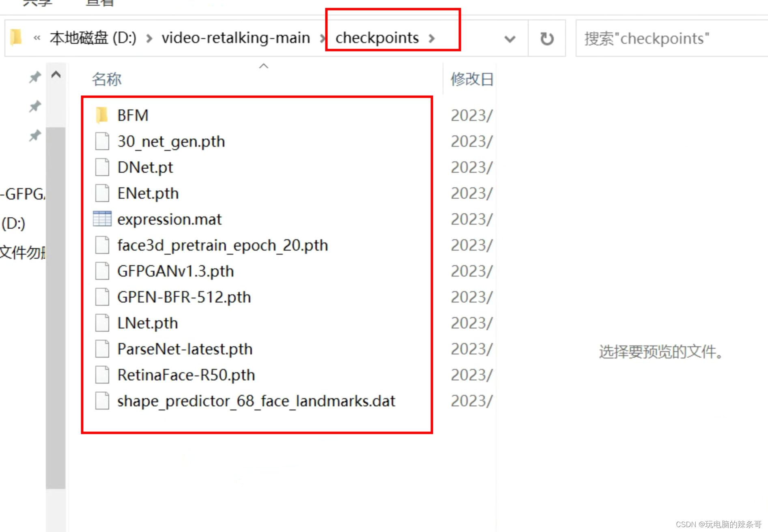Select the ENet.pth file icon

(102, 193)
